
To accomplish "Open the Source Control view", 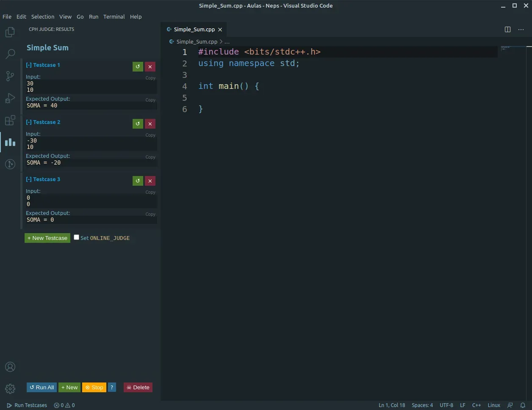I will (x=10, y=76).
